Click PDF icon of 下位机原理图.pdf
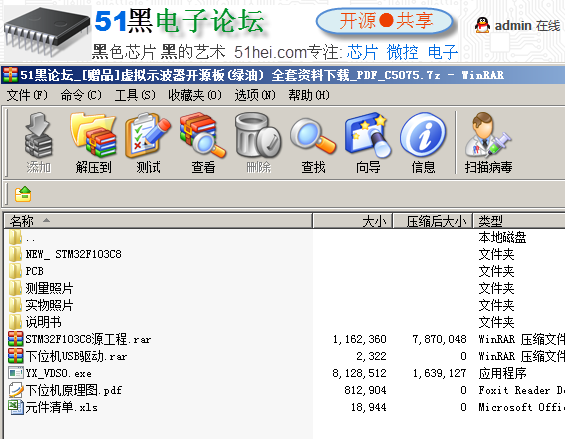Screen dimensions: 565x439 pyautogui.click(x=15, y=390)
